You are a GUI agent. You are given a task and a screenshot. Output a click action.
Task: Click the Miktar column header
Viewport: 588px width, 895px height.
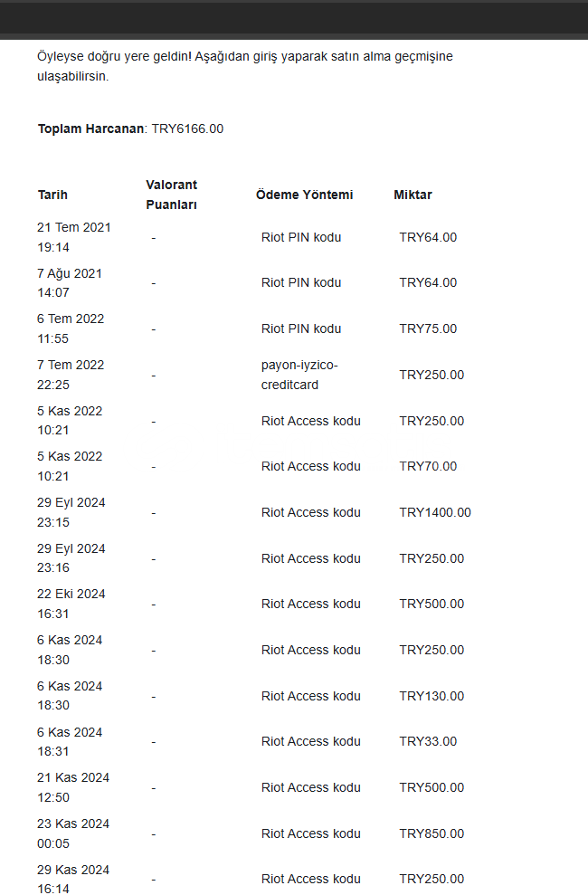(x=413, y=195)
